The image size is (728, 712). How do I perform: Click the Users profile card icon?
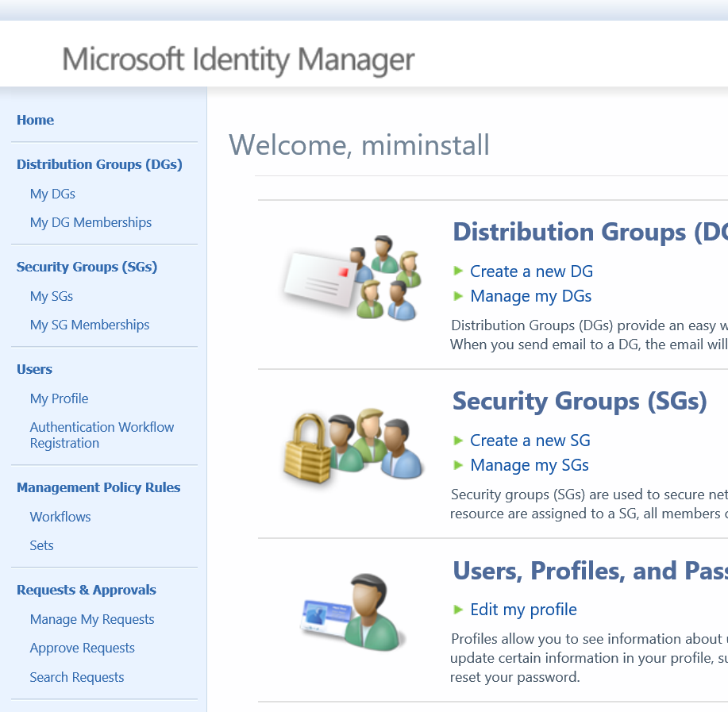[354, 613]
